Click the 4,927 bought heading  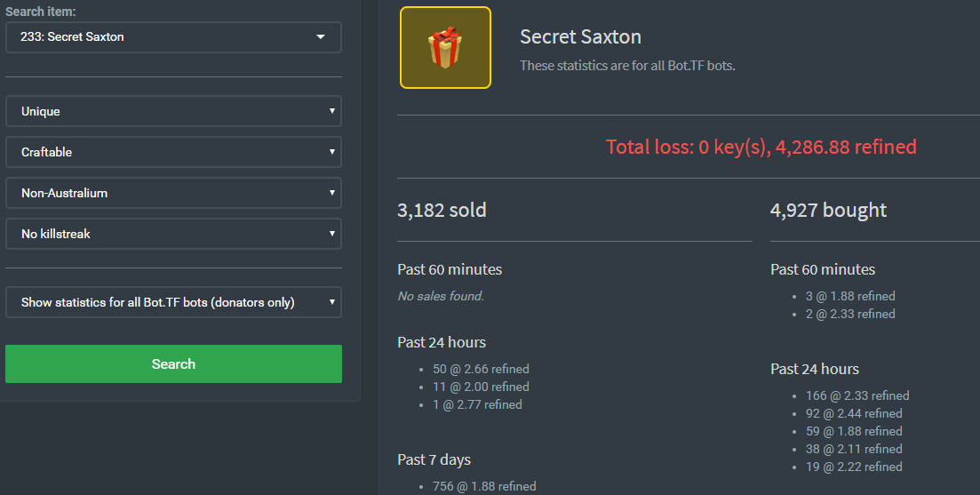pos(828,211)
